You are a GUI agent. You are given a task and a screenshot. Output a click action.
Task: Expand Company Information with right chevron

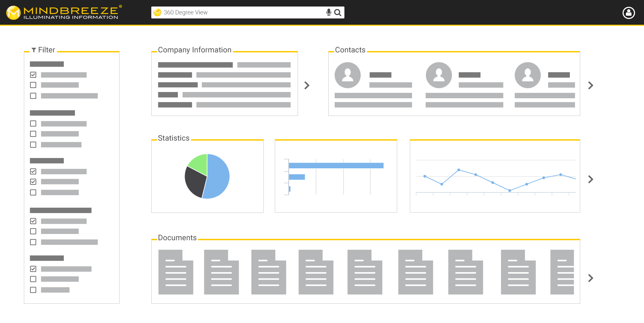click(x=307, y=85)
